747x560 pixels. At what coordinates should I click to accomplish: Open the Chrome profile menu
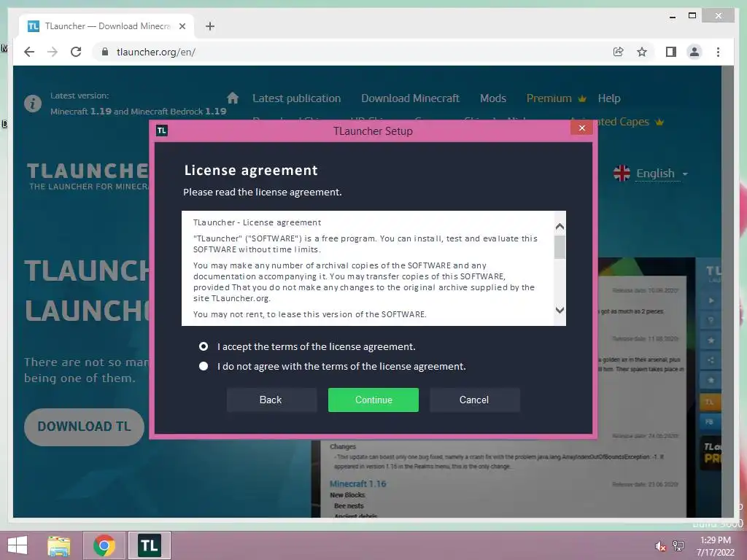(694, 52)
